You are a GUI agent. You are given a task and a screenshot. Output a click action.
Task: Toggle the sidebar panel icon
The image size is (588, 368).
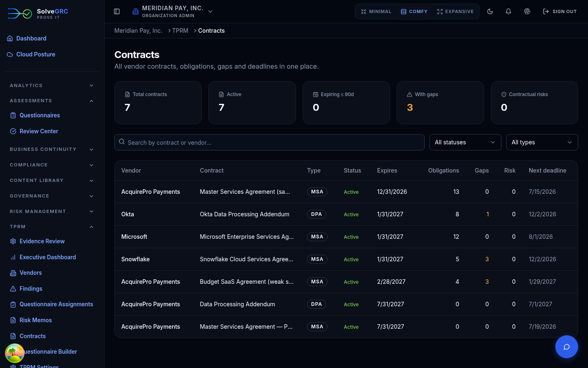coord(117,11)
